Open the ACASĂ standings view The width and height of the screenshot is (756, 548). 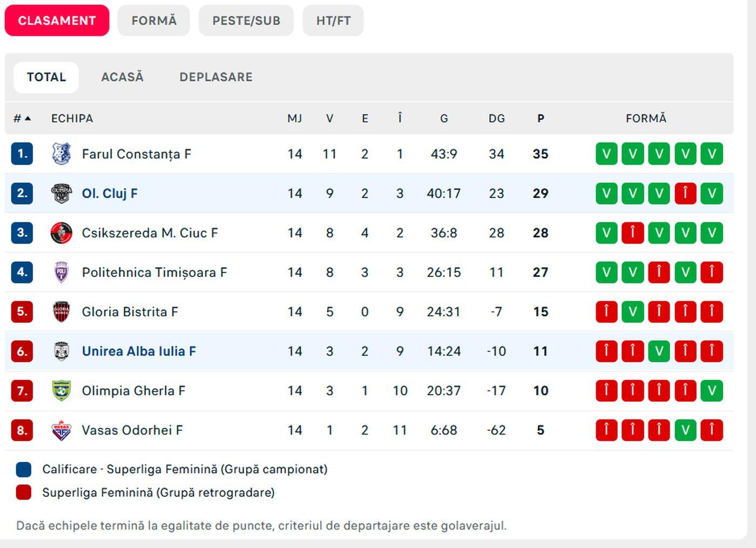pyautogui.click(x=123, y=77)
